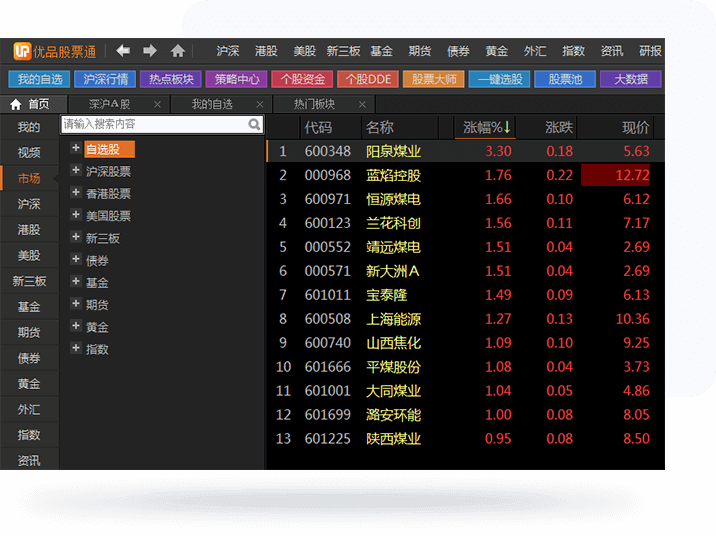Click the 沪深行情 button
This screenshot has height=536, width=716.
105,79
